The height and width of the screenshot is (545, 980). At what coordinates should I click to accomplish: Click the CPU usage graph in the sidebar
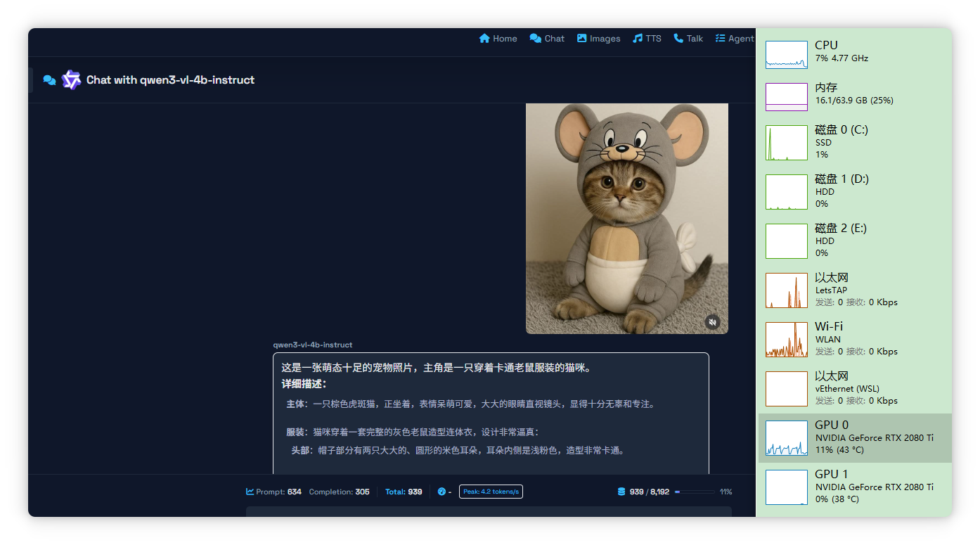[x=786, y=54]
